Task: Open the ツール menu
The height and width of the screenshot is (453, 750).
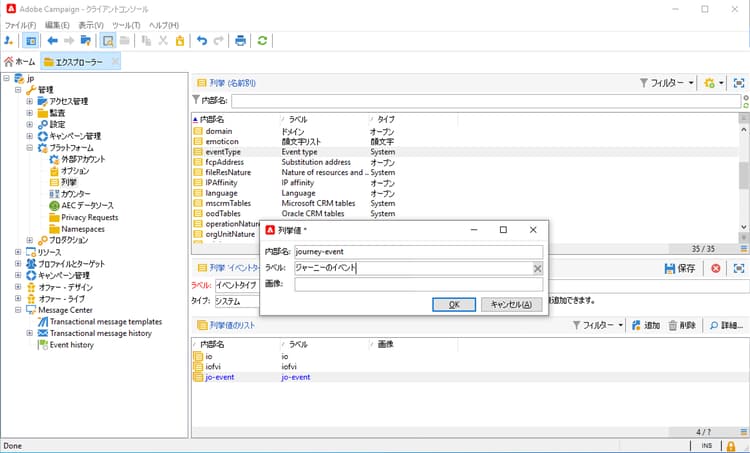Action: pyautogui.click(x=126, y=25)
